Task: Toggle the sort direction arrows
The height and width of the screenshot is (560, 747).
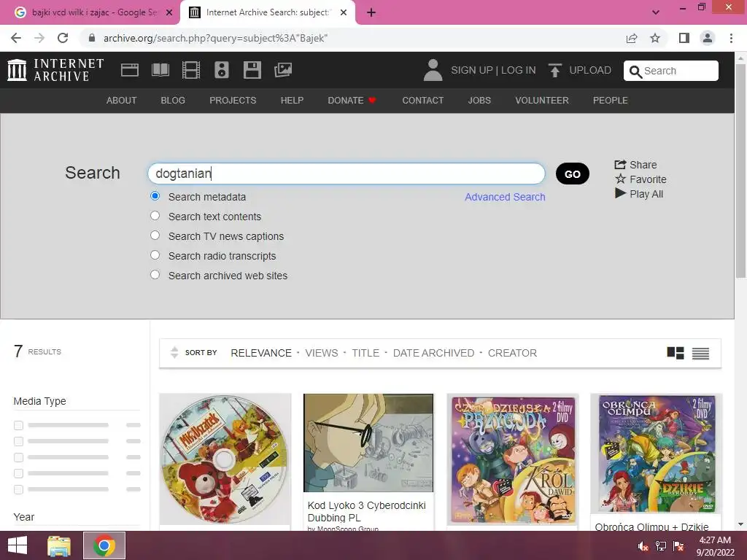Action: tap(174, 352)
